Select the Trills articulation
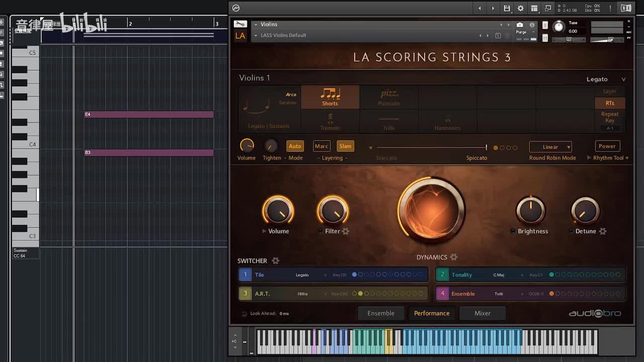This screenshot has height=362, width=644. pos(389,121)
